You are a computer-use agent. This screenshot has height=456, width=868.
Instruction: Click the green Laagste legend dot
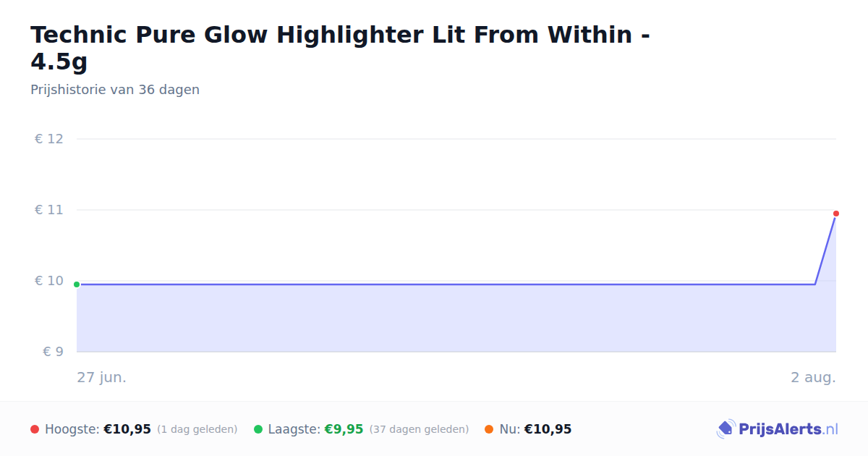[x=258, y=429]
